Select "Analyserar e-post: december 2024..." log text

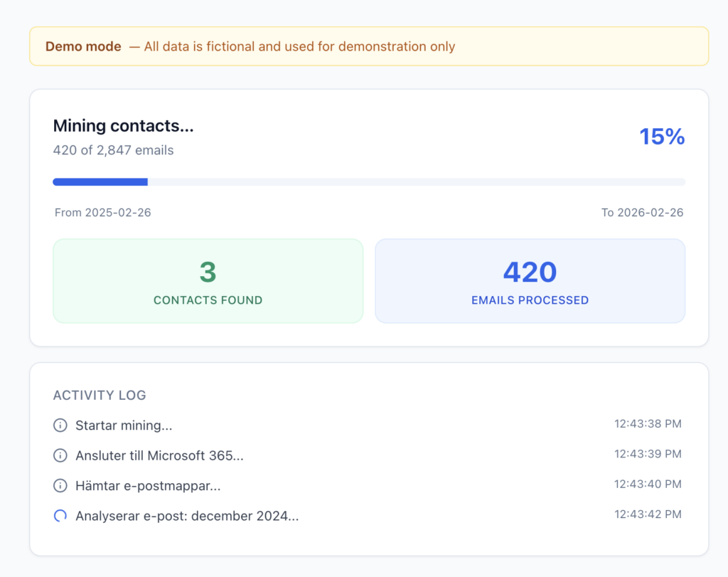pyautogui.click(x=187, y=517)
